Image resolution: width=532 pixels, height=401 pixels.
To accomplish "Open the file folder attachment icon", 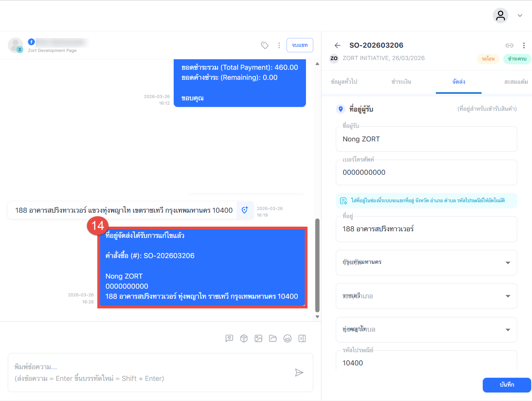I will click(x=273, y=339).
